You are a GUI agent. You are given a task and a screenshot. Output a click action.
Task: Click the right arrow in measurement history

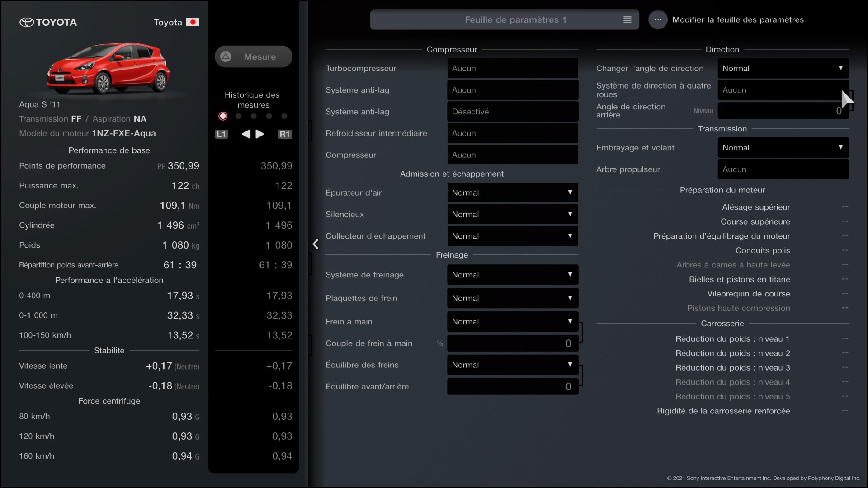(x=260, y=134)
